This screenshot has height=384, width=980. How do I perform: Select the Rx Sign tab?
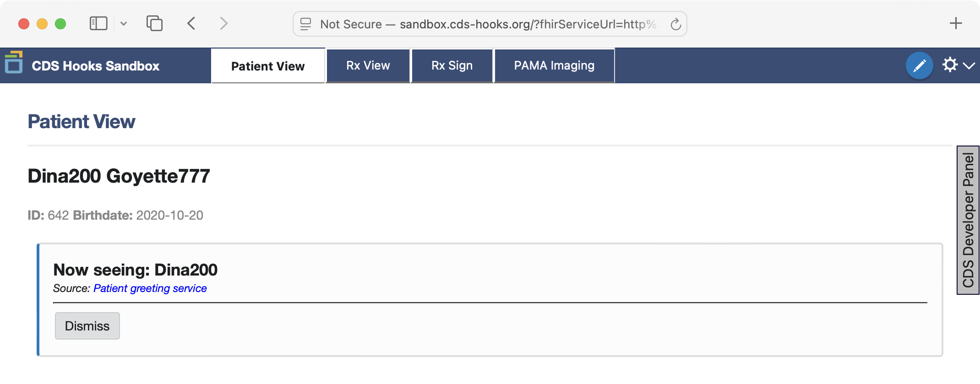tap(452, 65)
